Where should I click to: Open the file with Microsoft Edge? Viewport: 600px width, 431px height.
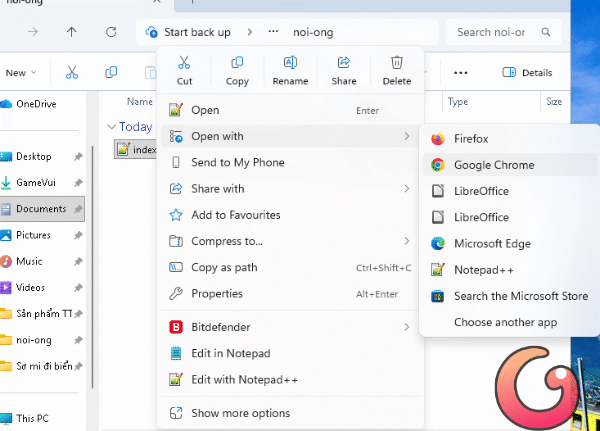click(x=509, y=243)
